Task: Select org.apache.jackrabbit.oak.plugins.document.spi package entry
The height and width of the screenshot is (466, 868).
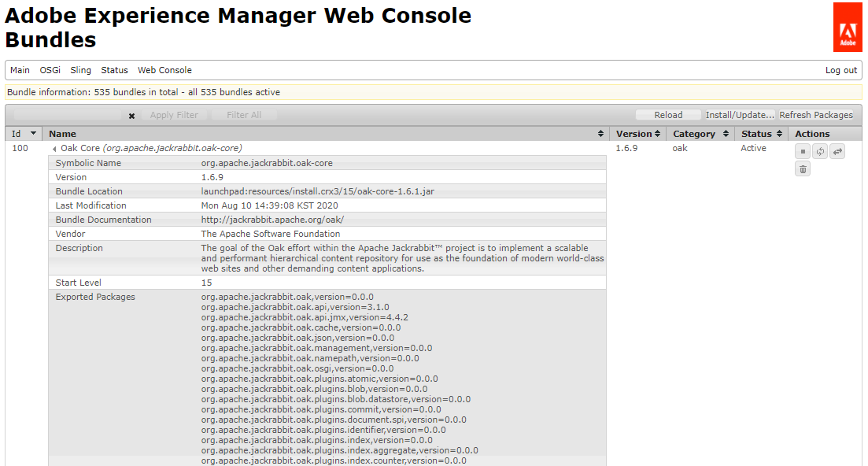Action: pyautogui.click(x=334, y=420)
